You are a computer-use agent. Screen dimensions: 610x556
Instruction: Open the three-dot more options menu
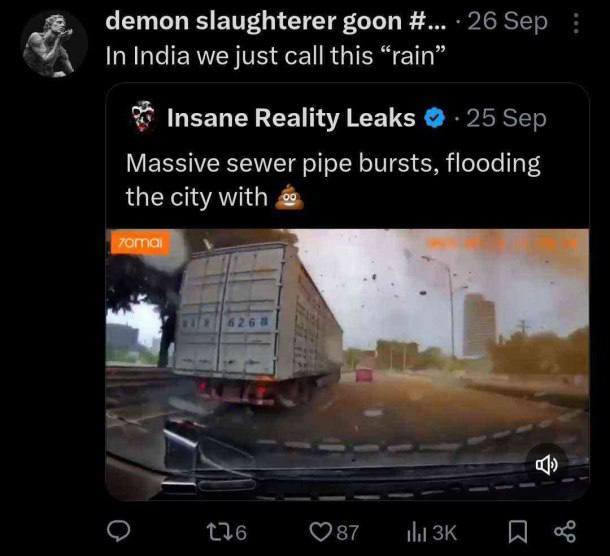575,23
